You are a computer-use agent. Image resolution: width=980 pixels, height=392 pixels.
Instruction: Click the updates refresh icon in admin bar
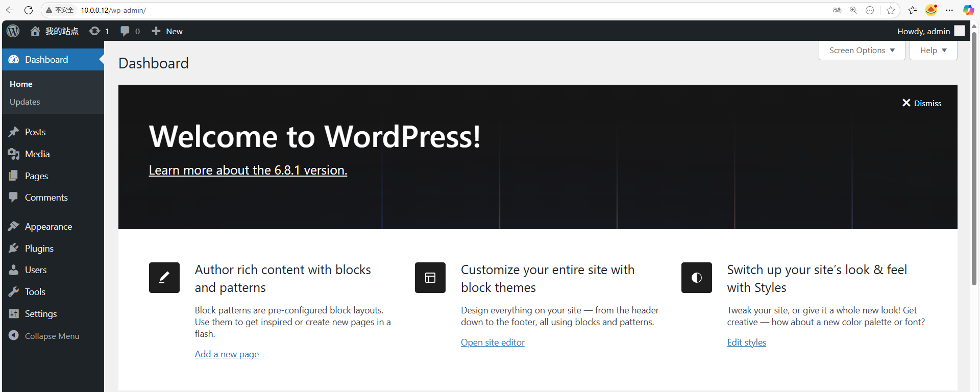[x=94, y=31]
